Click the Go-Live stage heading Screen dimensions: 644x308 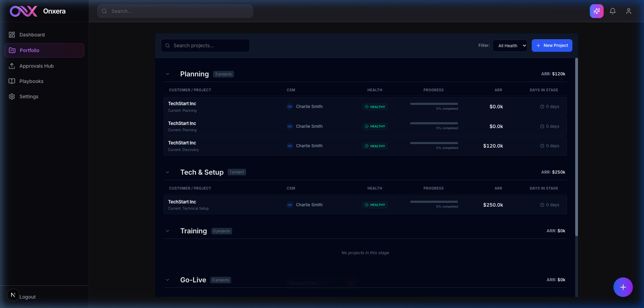tap(193, 280)
